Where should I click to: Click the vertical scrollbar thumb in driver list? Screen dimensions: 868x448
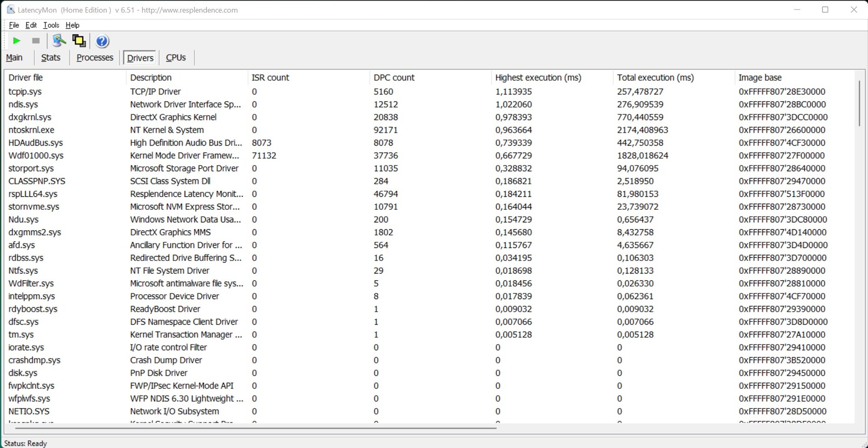[x=859, y=103]
